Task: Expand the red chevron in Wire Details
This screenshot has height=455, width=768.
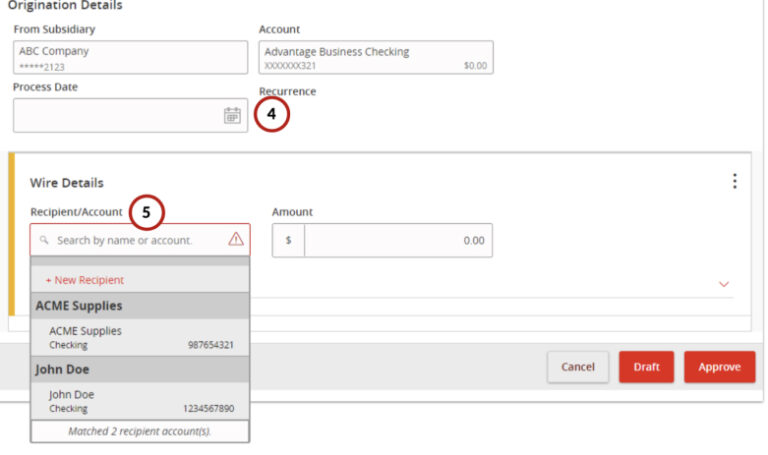Action: point(724,284)
